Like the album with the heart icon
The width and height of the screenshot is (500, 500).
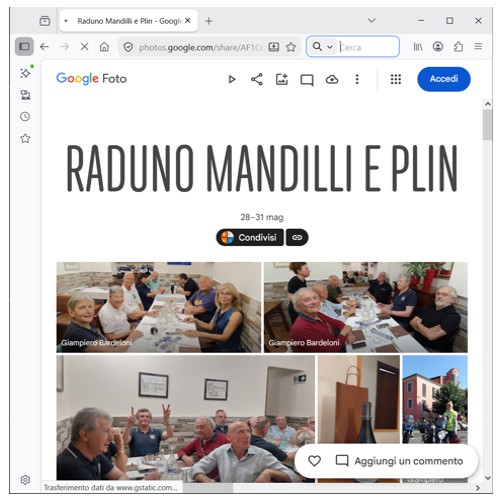(x=314, y=461)
